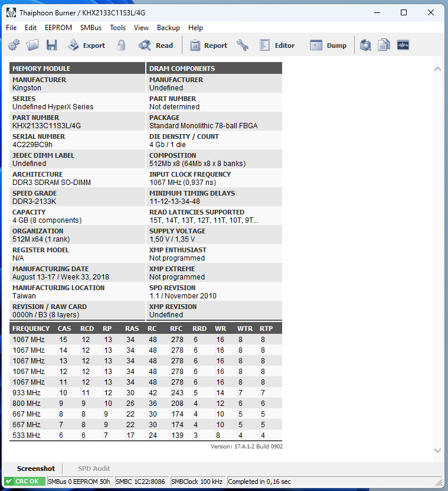The image size is (448, 491).
Task: Save dump with the floppy disk icon
Action: (51, 45)
